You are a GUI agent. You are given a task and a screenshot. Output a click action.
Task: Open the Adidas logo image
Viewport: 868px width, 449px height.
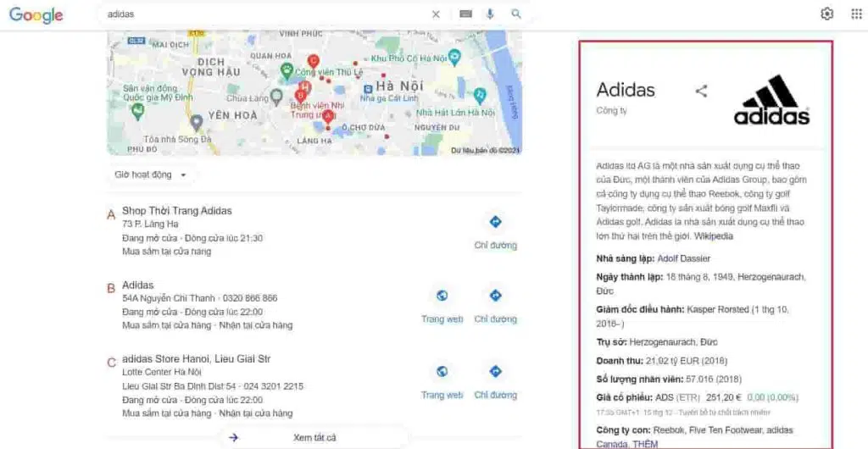click(x=771, y=99)
